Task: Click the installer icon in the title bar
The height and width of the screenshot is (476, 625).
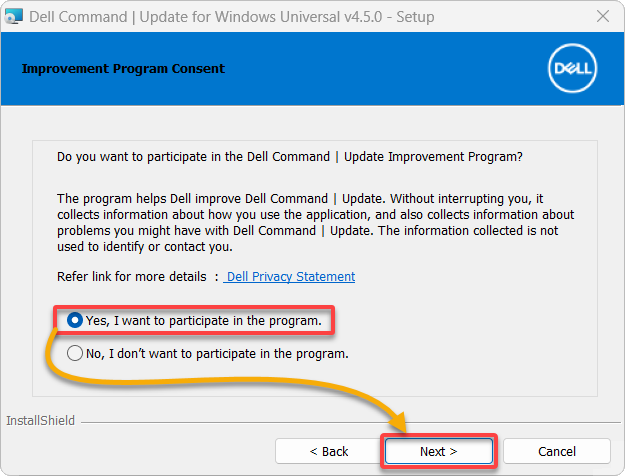Action: [12, 18]
